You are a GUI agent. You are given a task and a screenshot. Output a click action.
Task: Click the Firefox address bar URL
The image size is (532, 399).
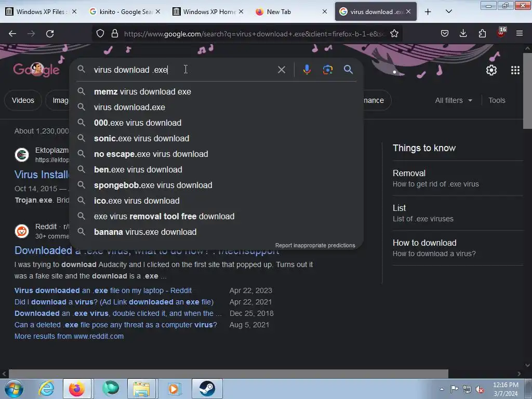(x=255, y=34)
